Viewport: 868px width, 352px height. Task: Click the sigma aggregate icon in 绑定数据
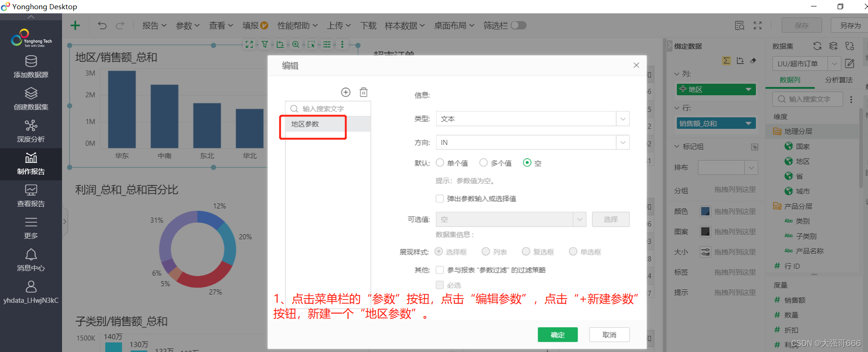(x=726, y=61)
